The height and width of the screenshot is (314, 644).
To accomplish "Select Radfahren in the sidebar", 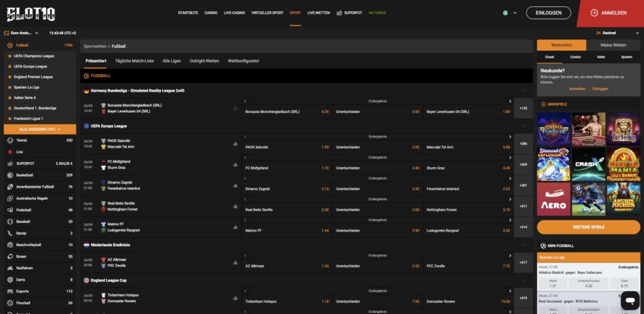I will [x=40, y=268].
